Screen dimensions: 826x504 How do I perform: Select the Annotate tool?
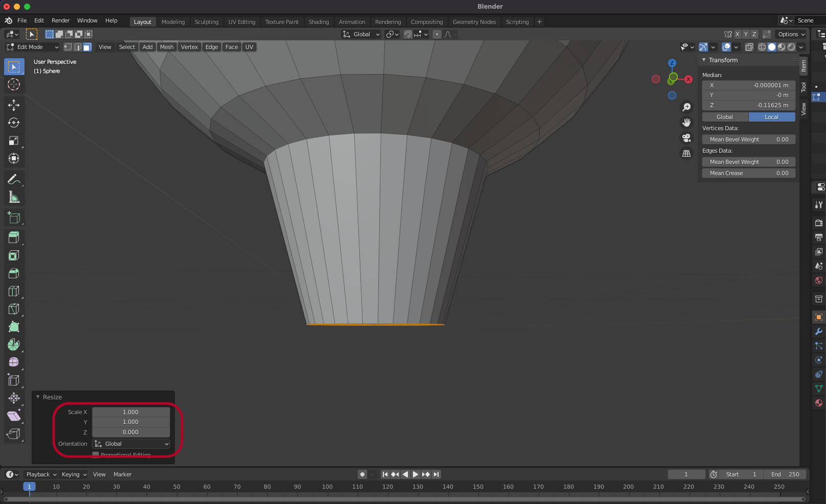pos(14,179)
